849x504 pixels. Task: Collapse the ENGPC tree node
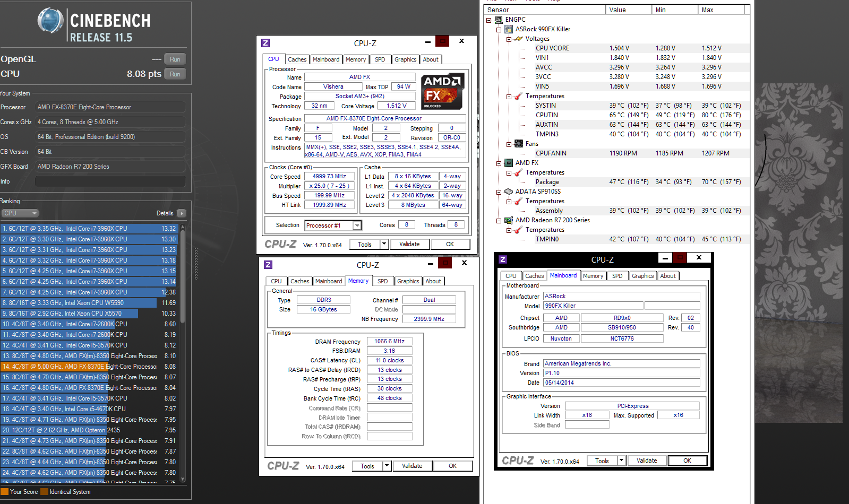pyautogui.click(x=489, y=20)
